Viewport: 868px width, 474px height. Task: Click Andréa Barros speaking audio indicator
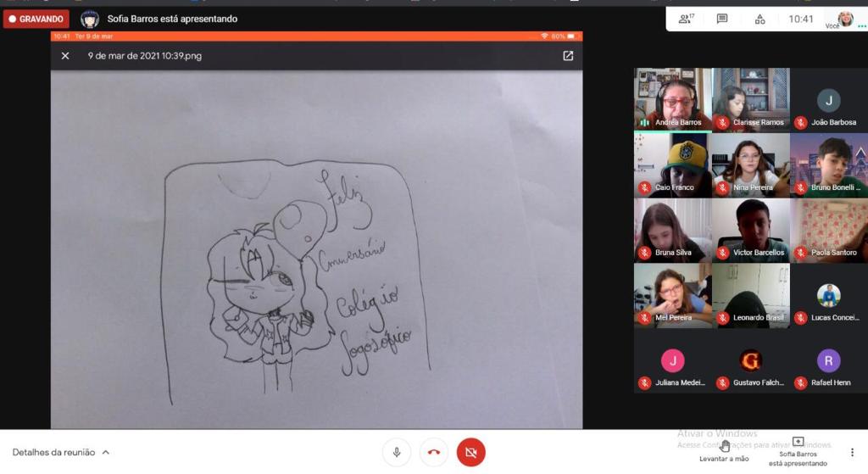pos(644,122)
